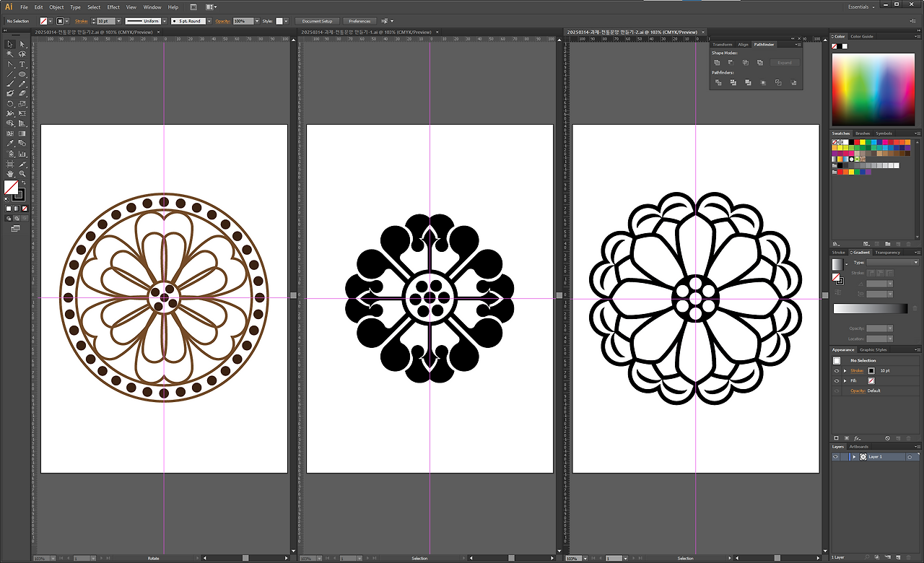The height and width of the screenshot is (563, 924).
Task: Select the Type tool
Action: (x=22, y=64)
